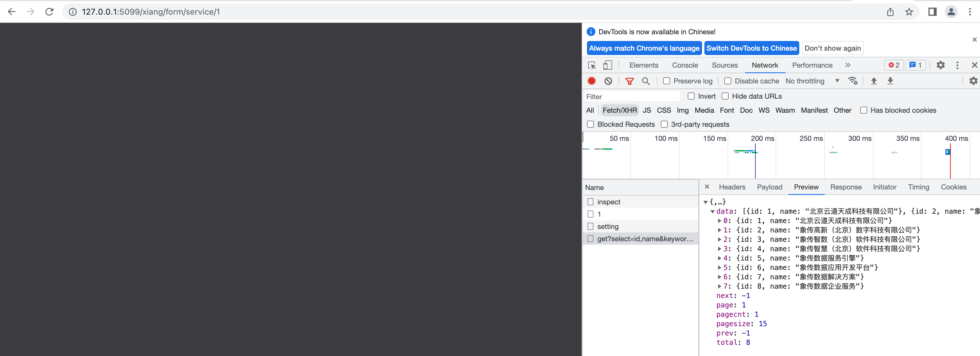
Task: Check the Disable cache option
Action: [x=728, y=81]
